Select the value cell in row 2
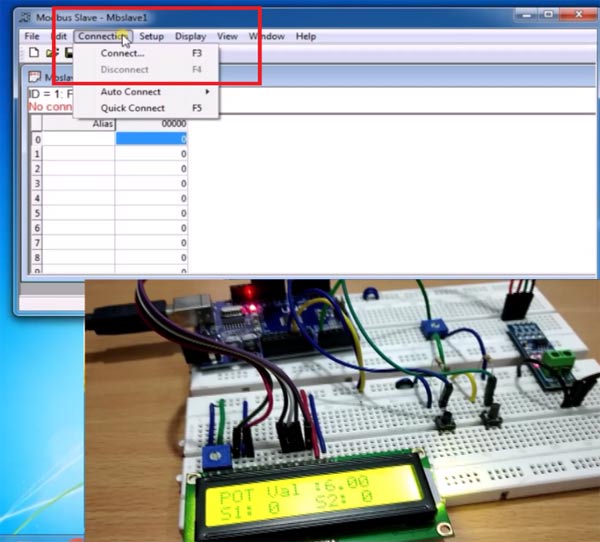 (x=151, y=169)
